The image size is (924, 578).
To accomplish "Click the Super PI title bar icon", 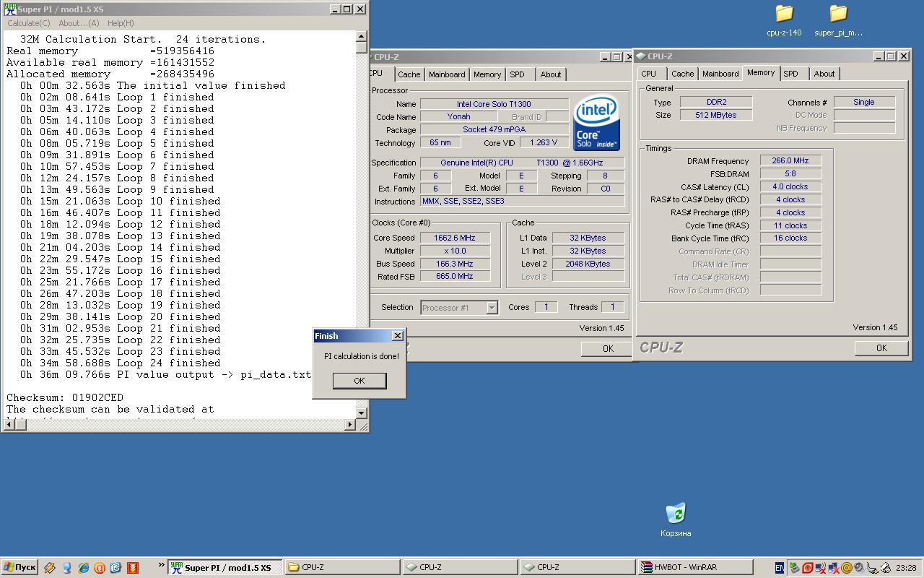I will (10, 9).
